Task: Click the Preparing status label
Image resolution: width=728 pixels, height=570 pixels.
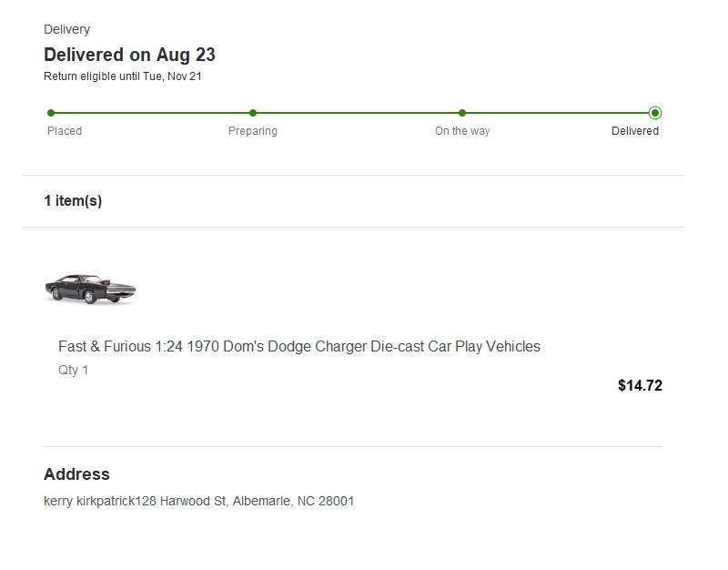Action: [x=253, y=131]
